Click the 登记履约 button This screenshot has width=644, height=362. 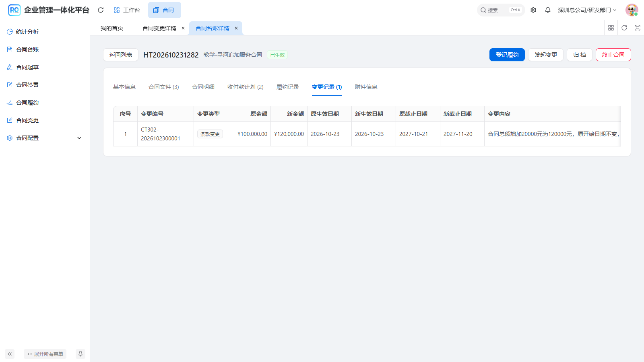point(507,55)
